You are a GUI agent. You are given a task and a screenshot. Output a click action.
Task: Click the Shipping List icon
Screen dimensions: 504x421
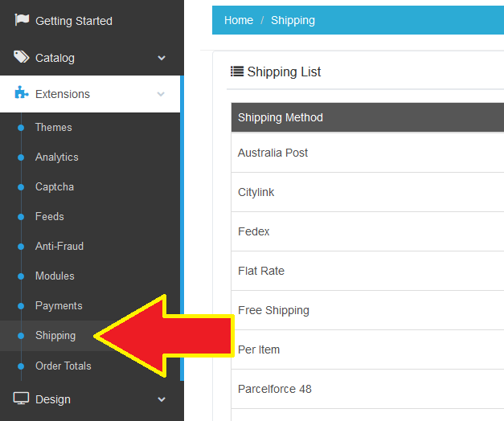point(237,72)
